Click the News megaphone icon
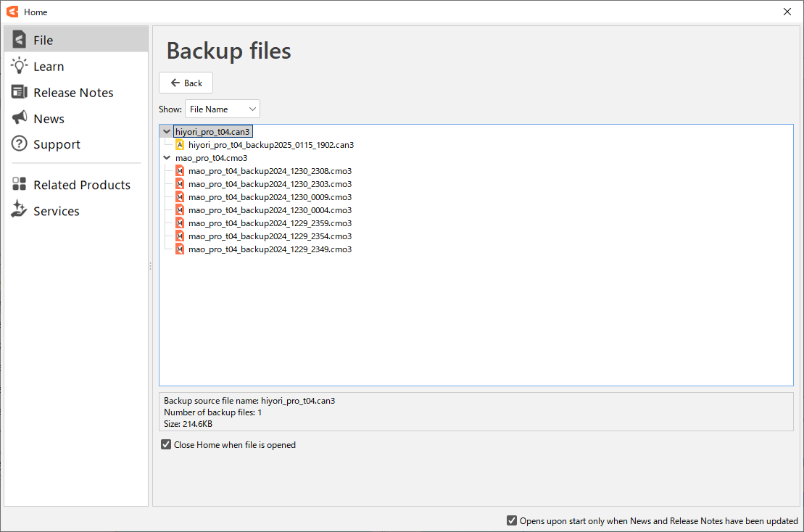 coord(20,118)
